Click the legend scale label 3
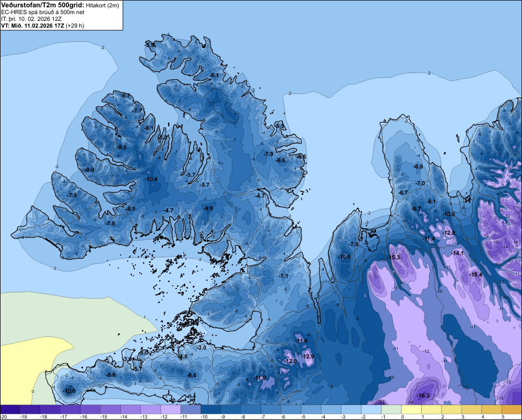522x420 pixels. (462, 417)
